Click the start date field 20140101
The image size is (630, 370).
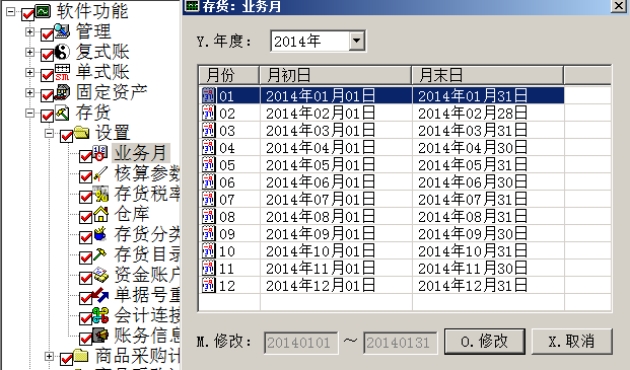pos(301,343)
